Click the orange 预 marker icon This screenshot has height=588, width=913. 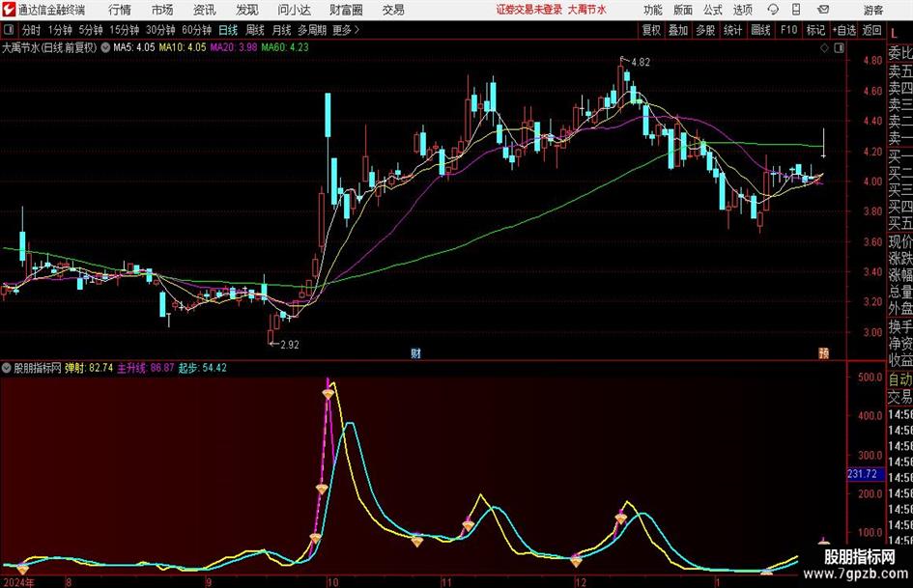(824, 352)
